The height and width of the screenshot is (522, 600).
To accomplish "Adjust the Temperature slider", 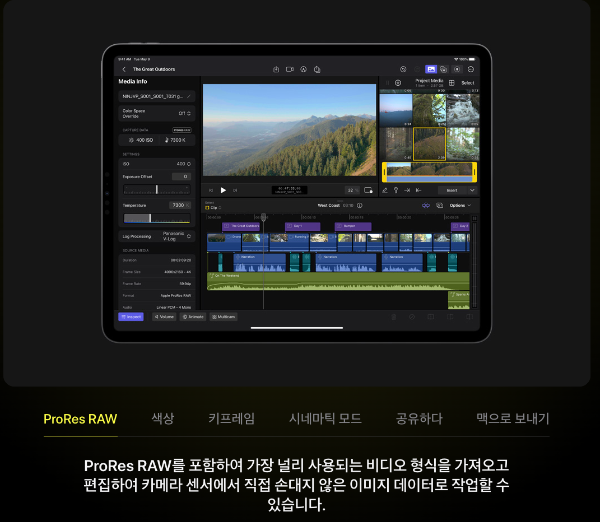I will [157, 218].
